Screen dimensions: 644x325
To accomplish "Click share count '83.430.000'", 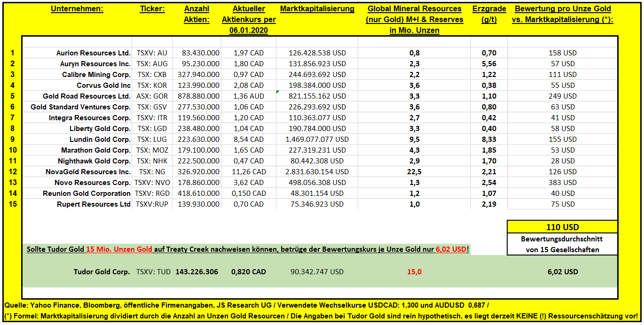I will pos(200,53).
